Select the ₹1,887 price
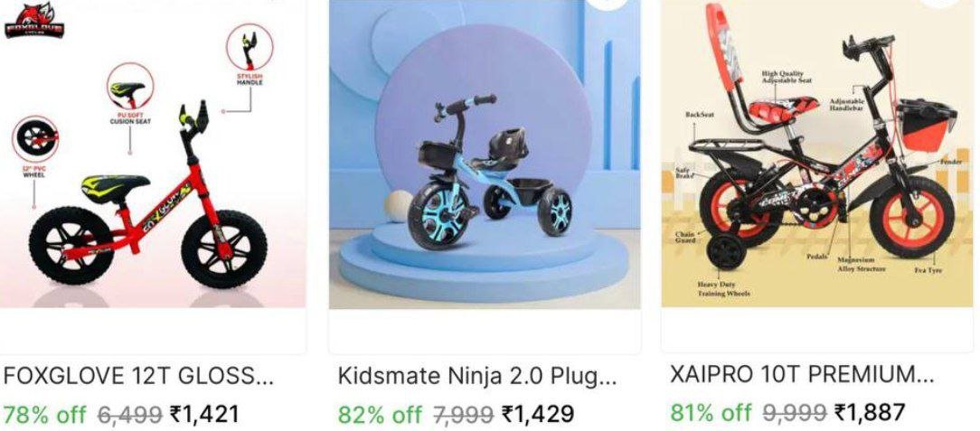980x431 pixels. 870,412
